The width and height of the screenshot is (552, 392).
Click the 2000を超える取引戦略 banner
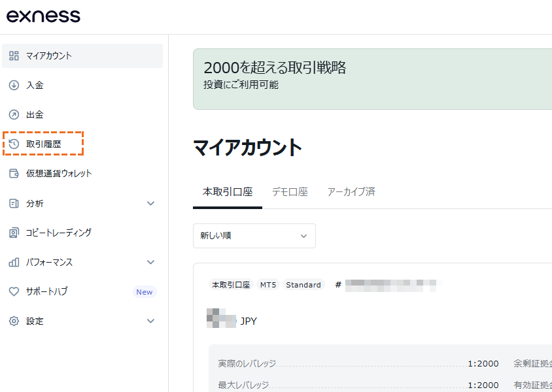point(372,79)
